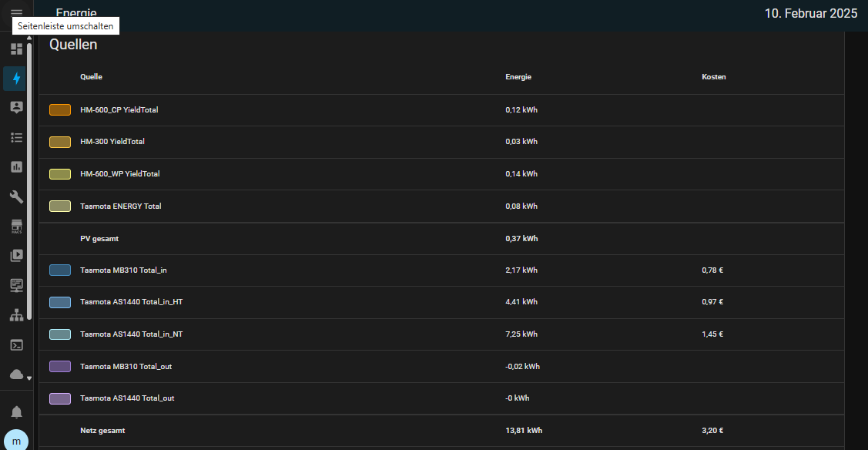Open Developer Tools wrench icon
Screen dimensions: 868x450
coord(16,196)
